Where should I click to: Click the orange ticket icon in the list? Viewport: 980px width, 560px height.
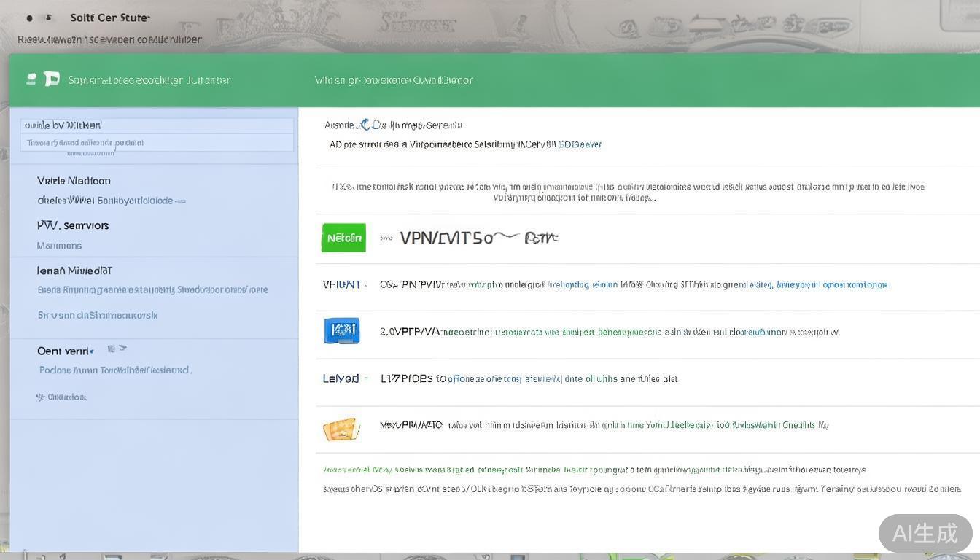[341, 429]
